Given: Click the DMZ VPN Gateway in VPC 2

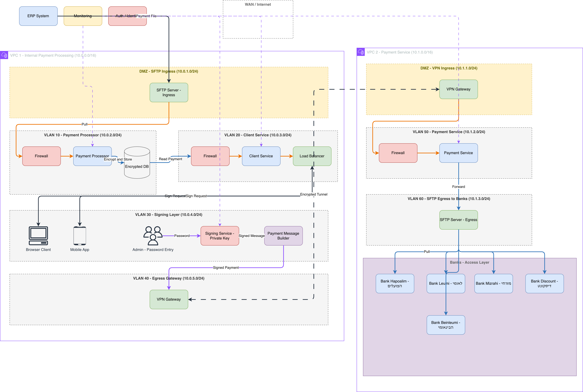Looking at the screenshot, I should point(459,89).
